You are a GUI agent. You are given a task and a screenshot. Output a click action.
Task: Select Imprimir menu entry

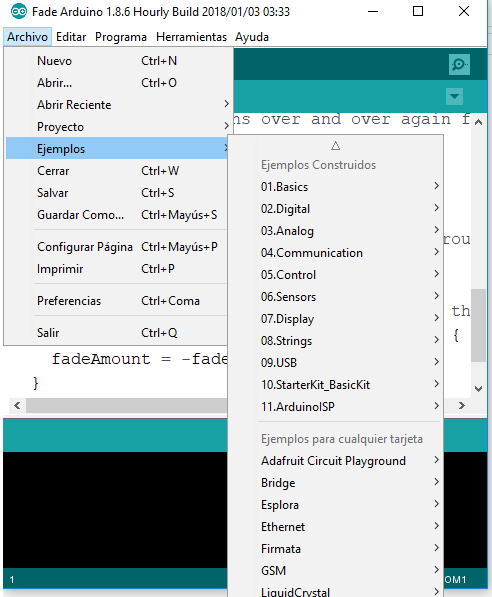pos(117,269)
